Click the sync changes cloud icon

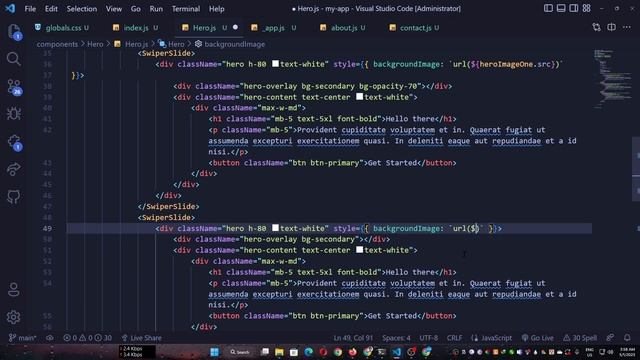[x=49, y=338]
